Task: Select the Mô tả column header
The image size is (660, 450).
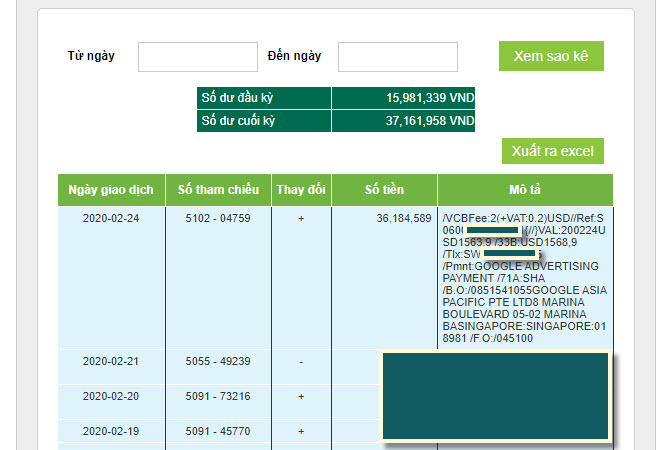Action: point(525,190)
